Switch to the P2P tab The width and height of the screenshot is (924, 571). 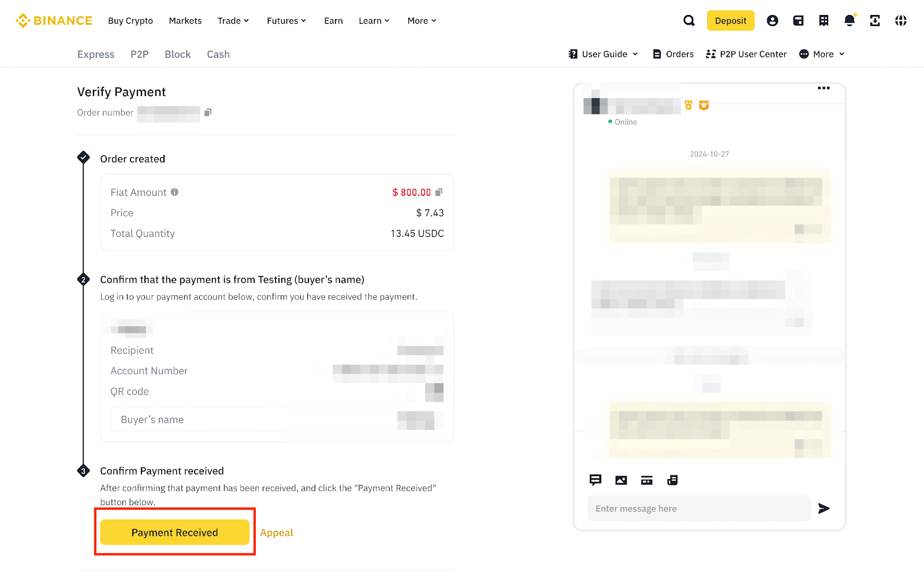point(140,54)
